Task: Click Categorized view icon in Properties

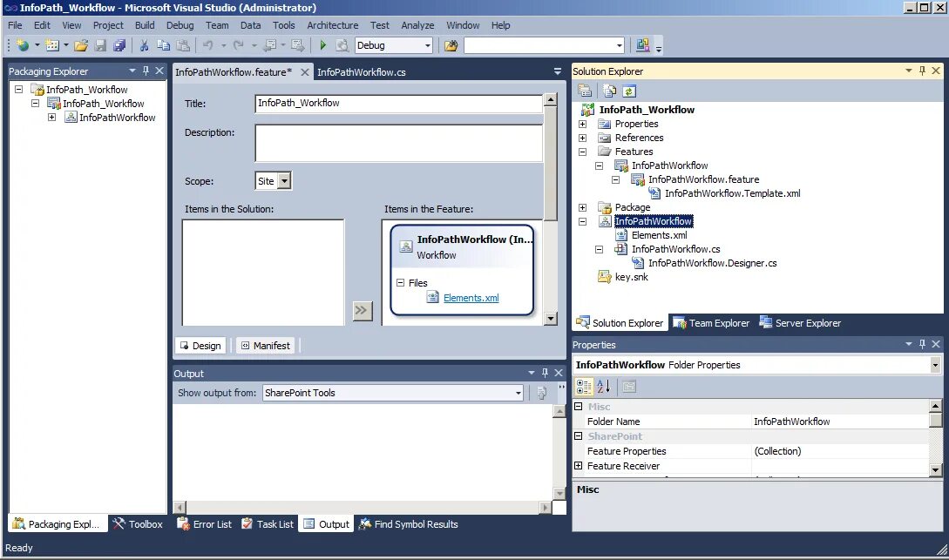Action: tap(584, 387)
